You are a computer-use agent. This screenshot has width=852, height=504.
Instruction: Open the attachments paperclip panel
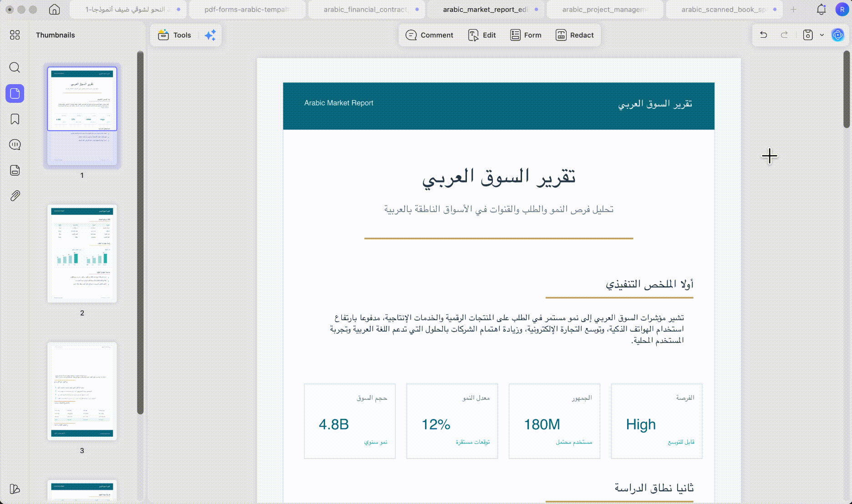[x=15, y=196]
